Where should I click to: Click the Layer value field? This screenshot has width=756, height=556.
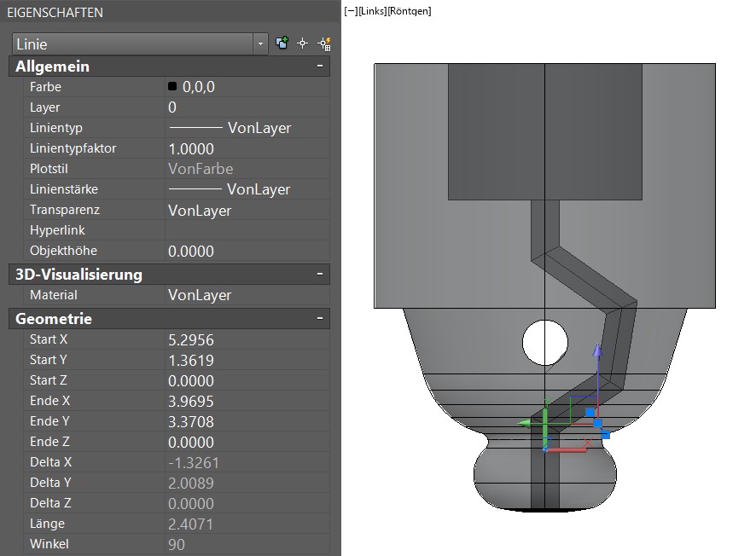[x=247, y=107]
